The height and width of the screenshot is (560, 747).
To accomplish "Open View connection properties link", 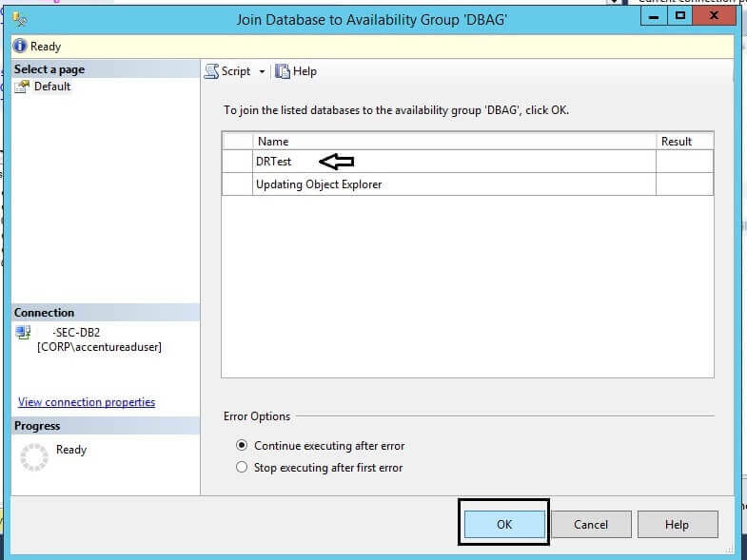I will click(87, 402).
